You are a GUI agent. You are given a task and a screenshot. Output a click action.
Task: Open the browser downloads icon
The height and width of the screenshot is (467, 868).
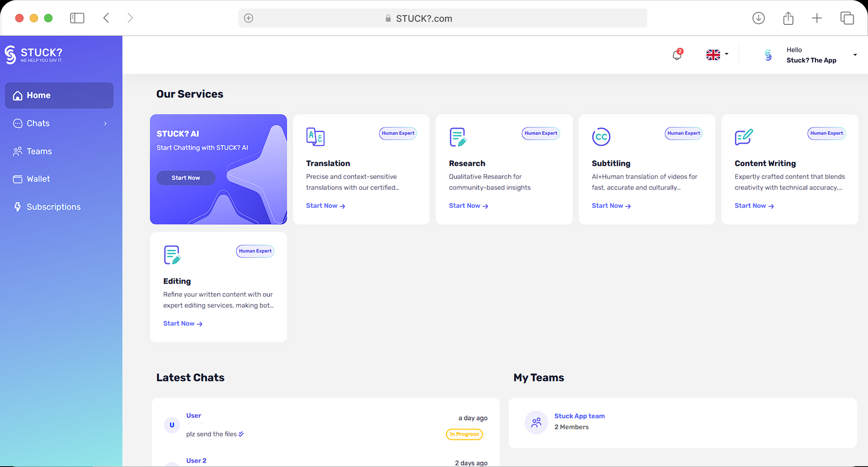[758, 18]
